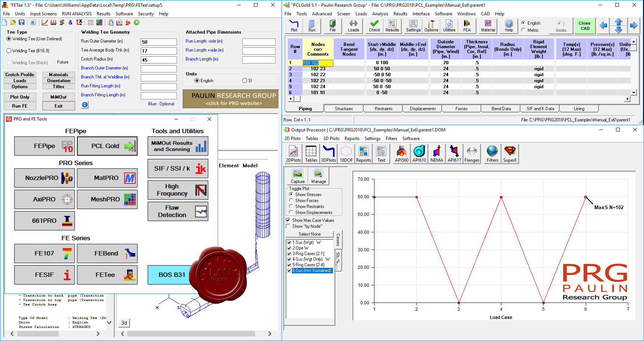This screenshot has width=644, height=341.
Task: Select Show Forces toggle plot option
Action: [x=291, y=201]
